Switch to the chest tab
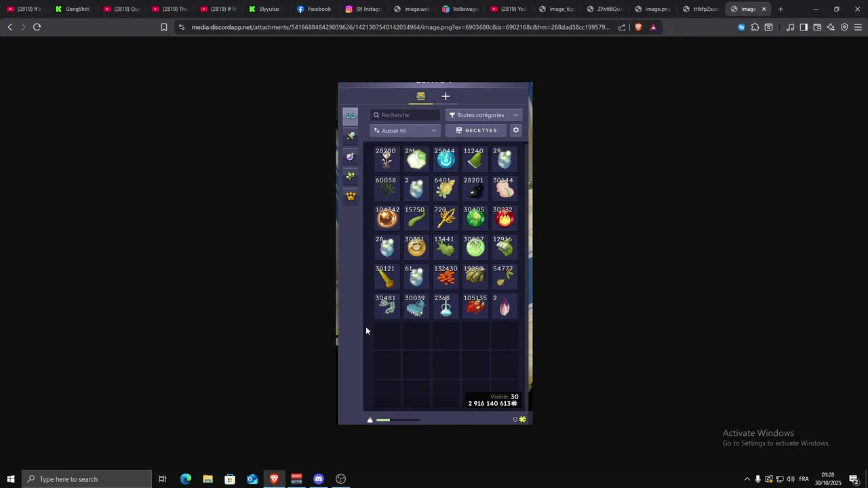 tap(420, 96)
